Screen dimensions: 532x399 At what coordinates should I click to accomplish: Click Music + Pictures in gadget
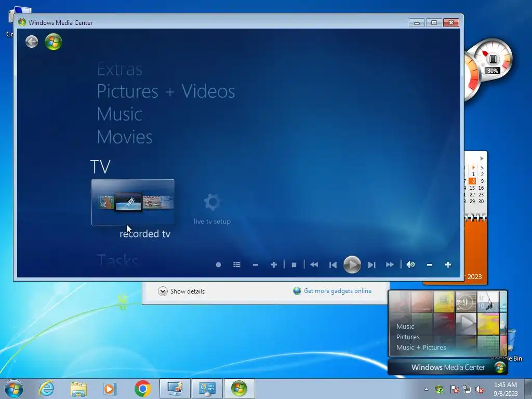(421, 348)
